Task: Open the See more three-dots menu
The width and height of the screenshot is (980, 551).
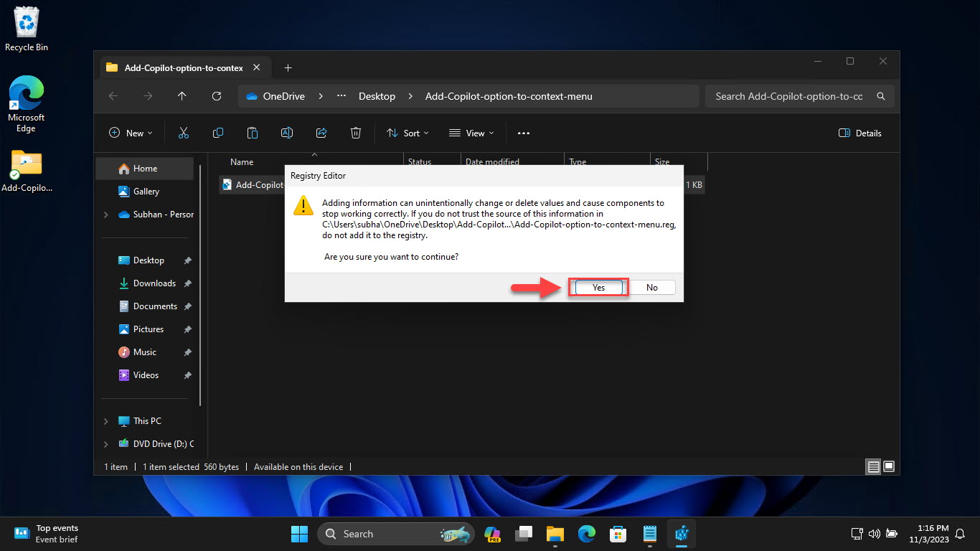Action: [524, 133]
